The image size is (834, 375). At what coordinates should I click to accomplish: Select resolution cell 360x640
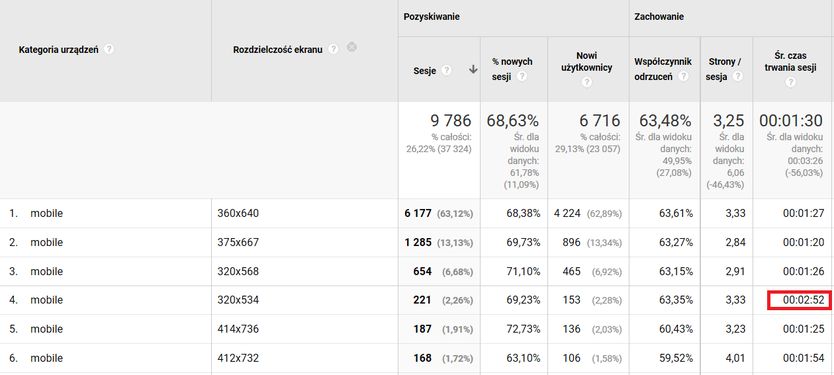tap(238, 213)
